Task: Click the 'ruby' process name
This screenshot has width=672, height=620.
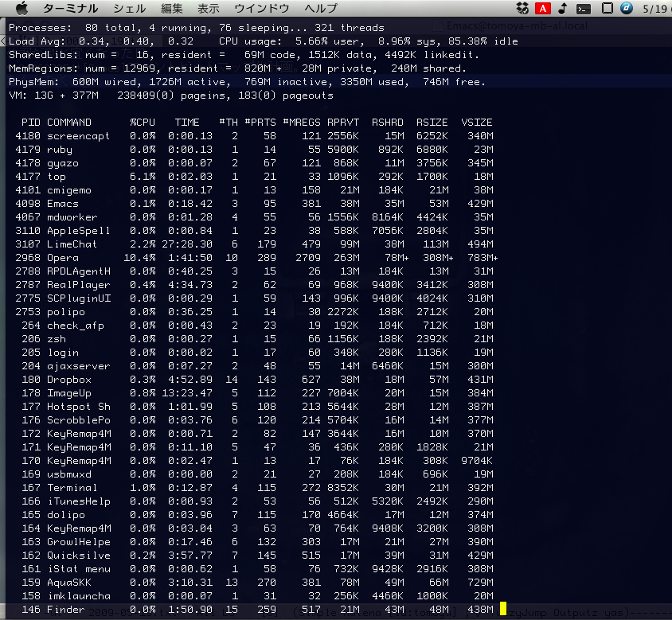Action: tap(60, 150)
